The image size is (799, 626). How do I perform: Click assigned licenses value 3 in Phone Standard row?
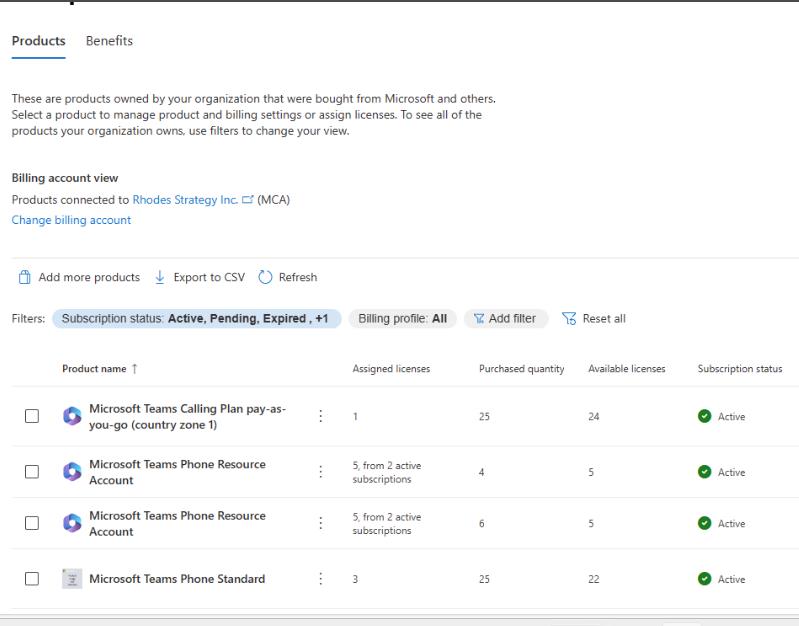(x=355, y=579)
